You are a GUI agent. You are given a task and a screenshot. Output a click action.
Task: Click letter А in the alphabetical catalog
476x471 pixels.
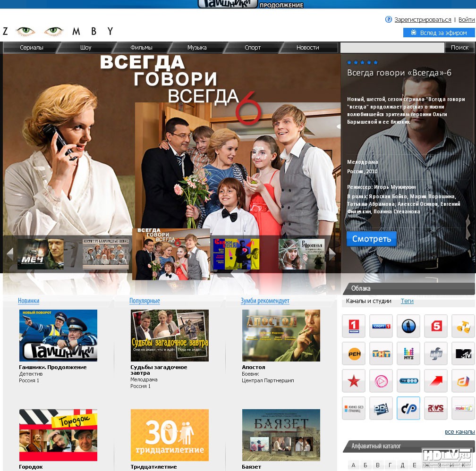[x=353, y=465]
